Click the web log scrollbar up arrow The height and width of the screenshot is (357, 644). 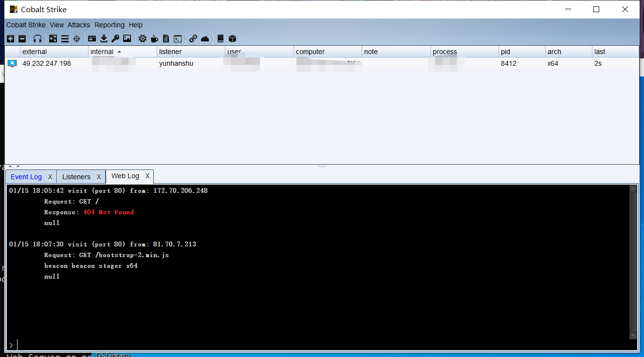tap(633, 188)
